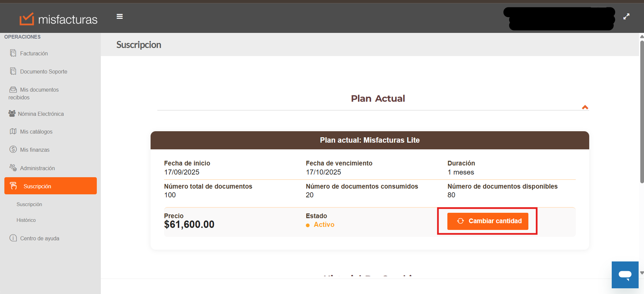Click the Nómina Electrónica people icon
This screenshot has width=644, height=294.
pyautogui.click(x=12, y=113)
